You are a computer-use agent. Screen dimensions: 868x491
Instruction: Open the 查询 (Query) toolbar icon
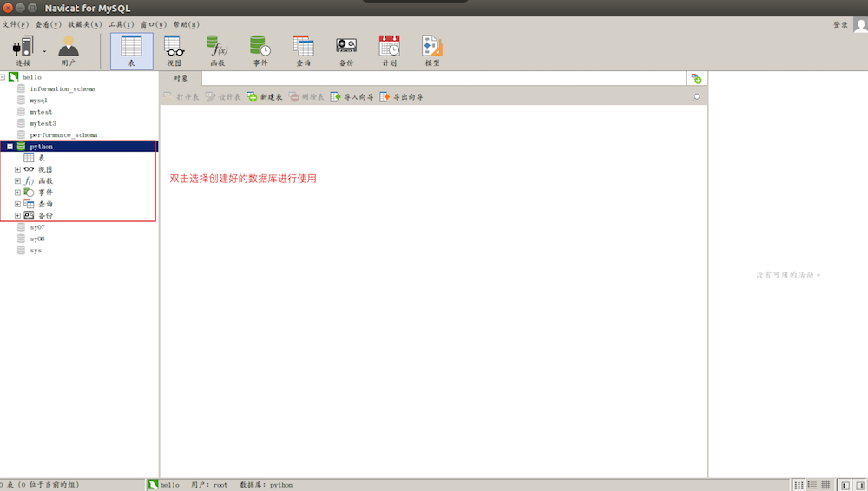(x=303, y=50)
